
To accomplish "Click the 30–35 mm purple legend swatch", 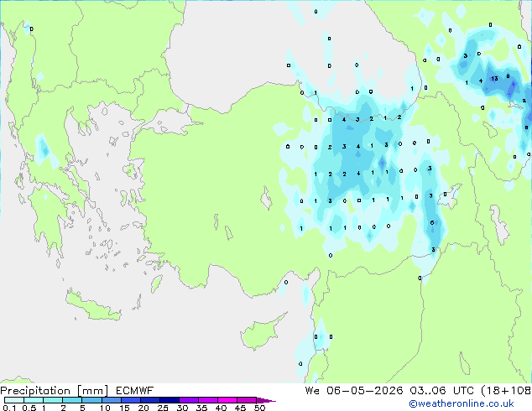I will (x=188, y=400).
